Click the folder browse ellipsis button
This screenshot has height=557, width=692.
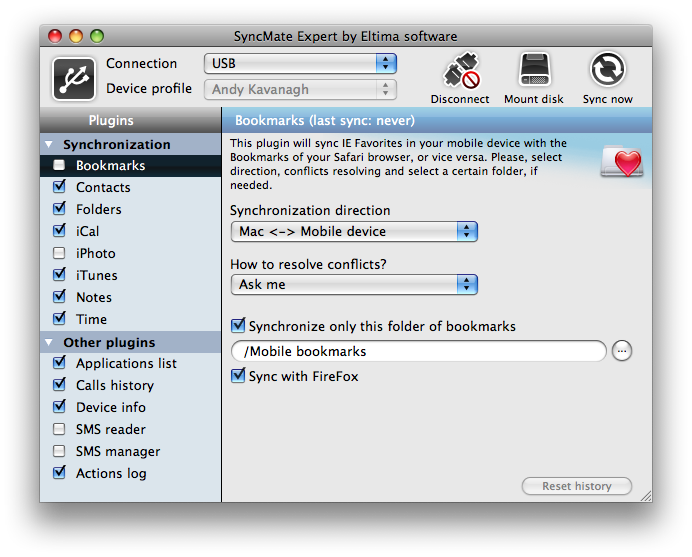[x=622, y=351]
